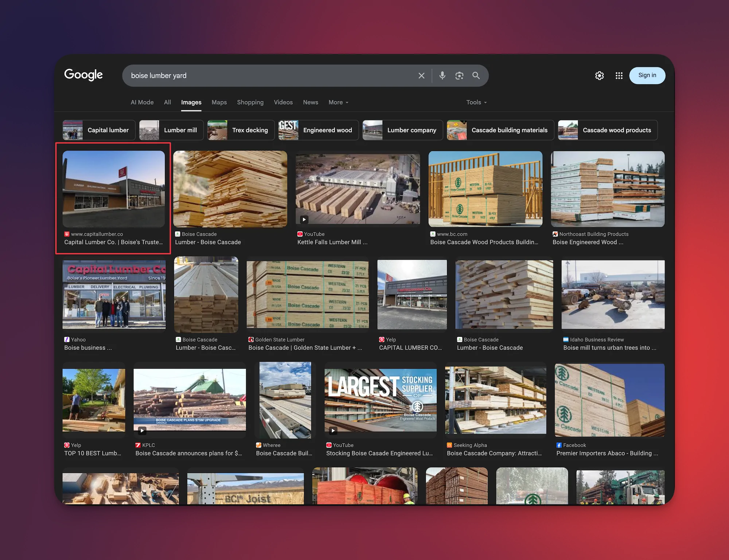Viewport: 729px width, 560px height.
Task: Click the Sign in button
Action: tap(647, 75)
